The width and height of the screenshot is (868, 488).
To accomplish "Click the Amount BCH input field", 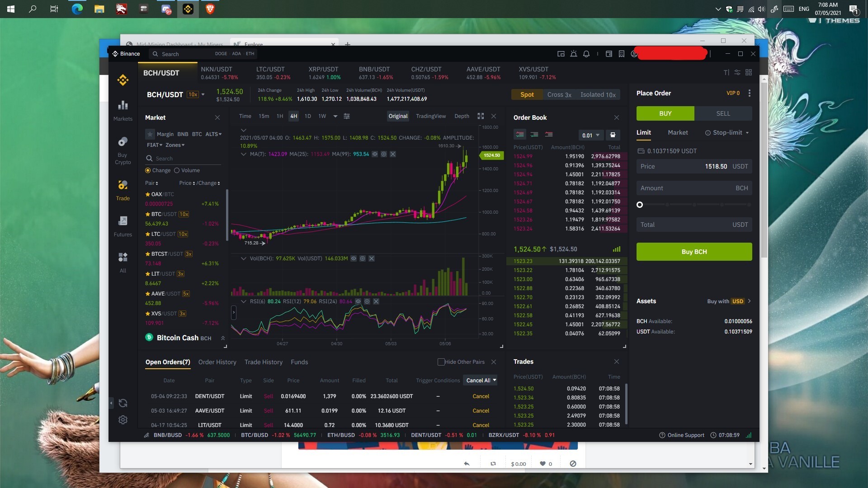I will [694, 188].
